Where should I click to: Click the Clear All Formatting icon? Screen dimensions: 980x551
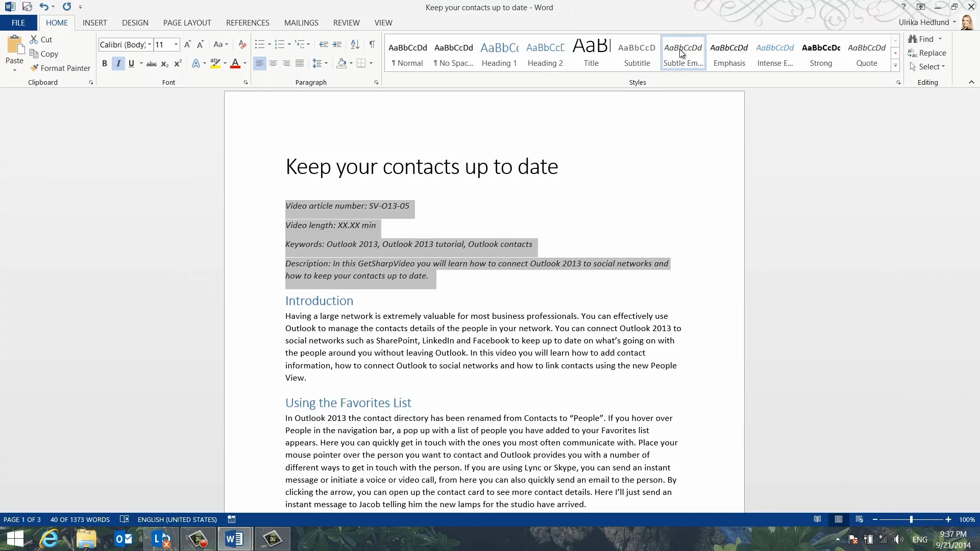tap(242, 45)
